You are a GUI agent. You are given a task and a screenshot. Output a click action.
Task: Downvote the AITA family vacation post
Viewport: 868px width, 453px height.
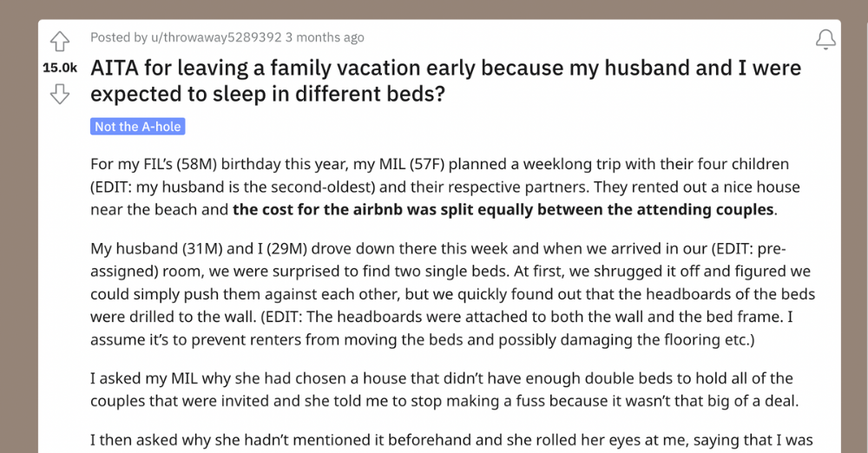point(60,94)
